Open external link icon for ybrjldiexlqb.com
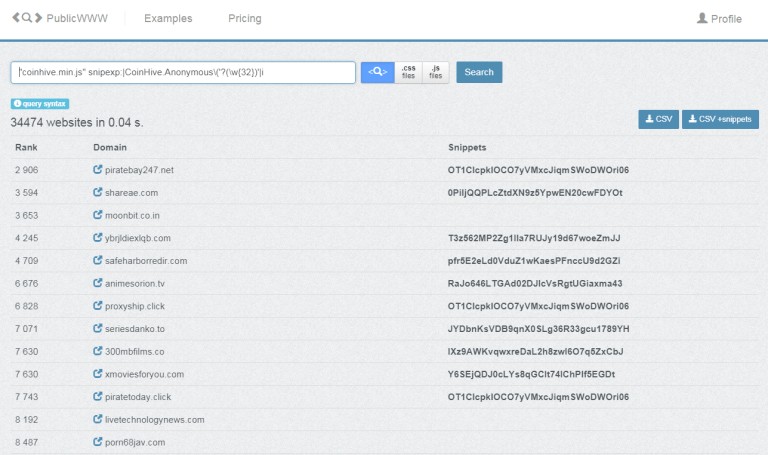Image resolution: width=768 pixels, height=455 pixels. point(97,238)
